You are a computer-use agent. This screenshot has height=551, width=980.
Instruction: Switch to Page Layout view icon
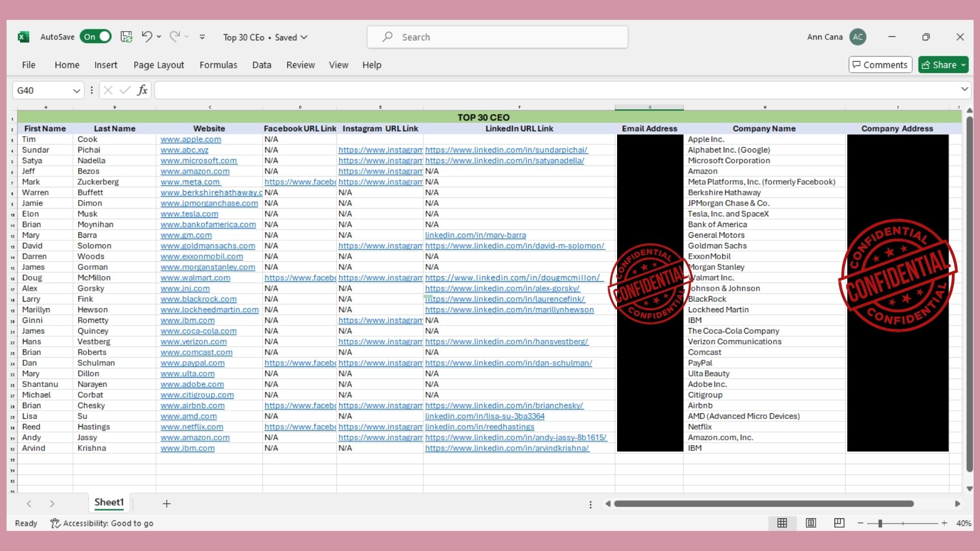(x=811, y=523)
